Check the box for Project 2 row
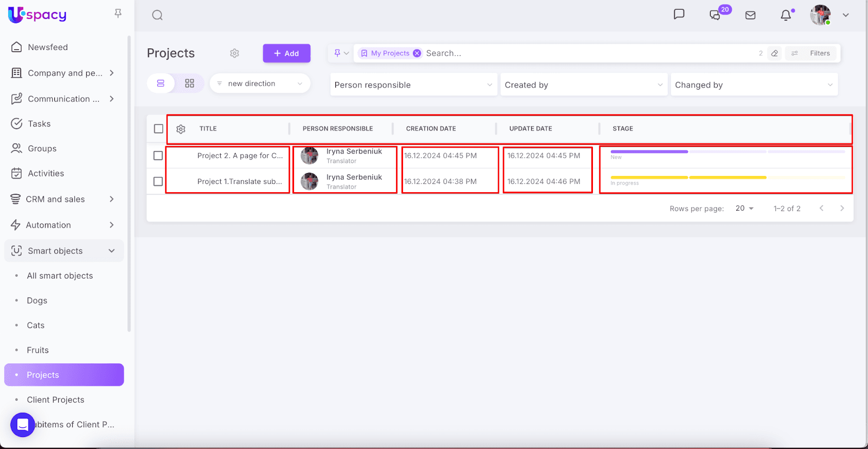This screenshot has height=449, width=868. click(x=158, y=156)
